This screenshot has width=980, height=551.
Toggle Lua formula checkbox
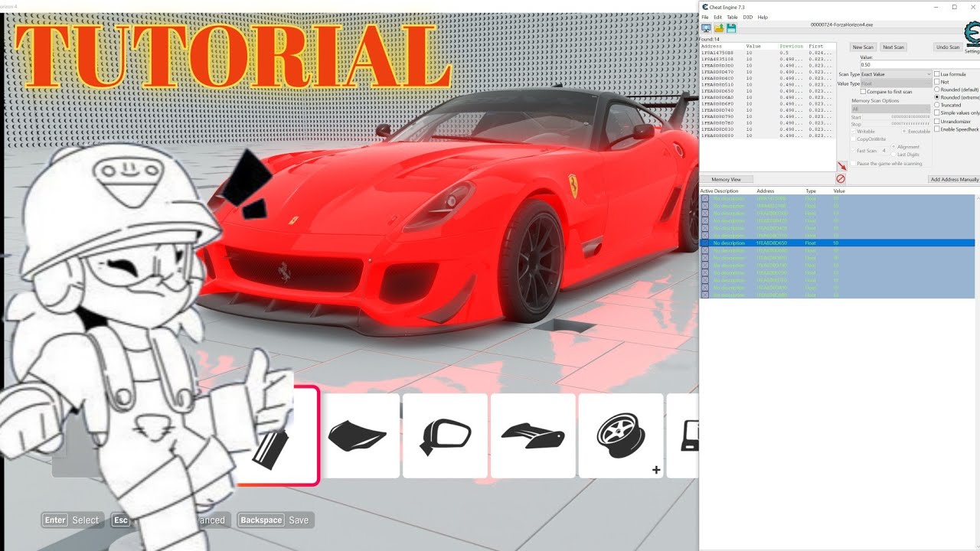click(x=938, y=74)
